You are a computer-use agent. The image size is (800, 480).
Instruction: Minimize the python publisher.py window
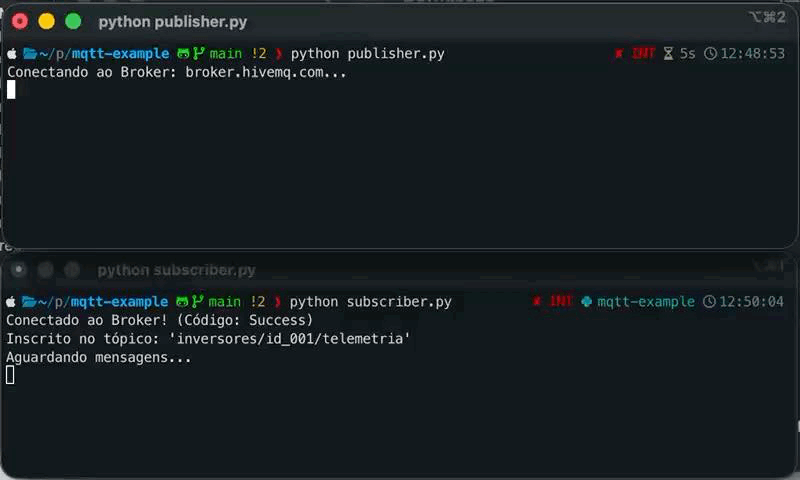tap(46, 21)
